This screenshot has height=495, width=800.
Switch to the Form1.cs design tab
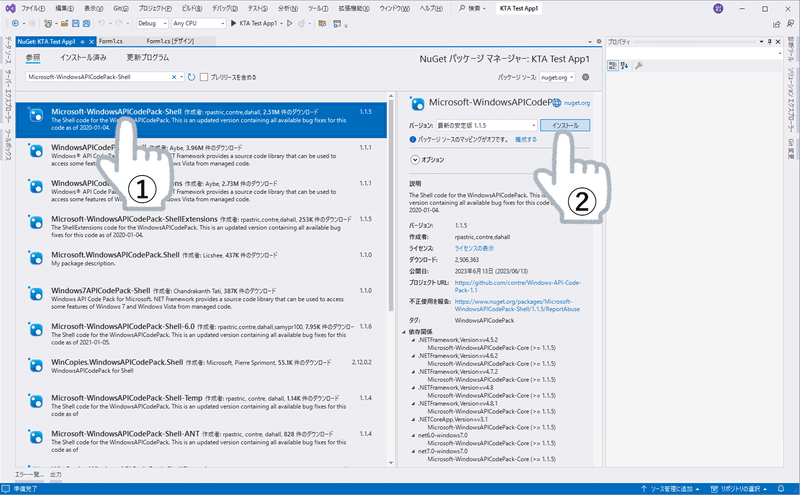tap(170, 41)
